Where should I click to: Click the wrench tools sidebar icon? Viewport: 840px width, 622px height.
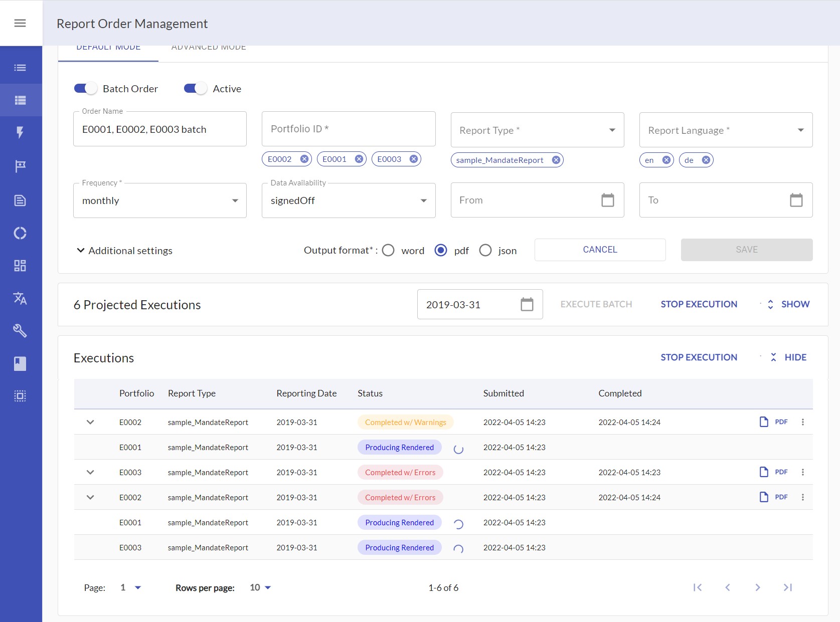[20, 331]
